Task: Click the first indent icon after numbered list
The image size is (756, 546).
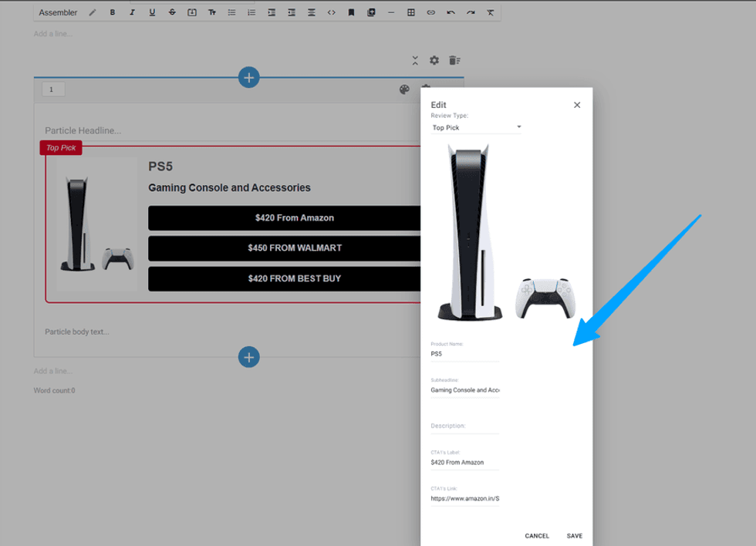Action: point(272,12)
